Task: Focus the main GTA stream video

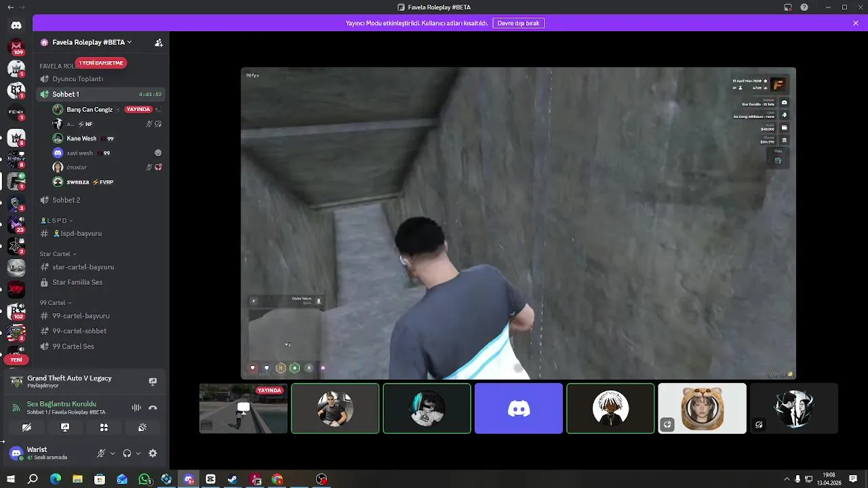Action: [519, 223]
